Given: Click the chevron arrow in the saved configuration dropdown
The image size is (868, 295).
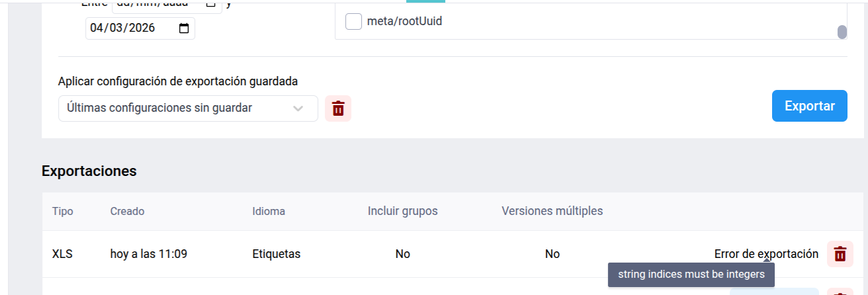Looking at the screenshot, I should click(x=298, y=108).
